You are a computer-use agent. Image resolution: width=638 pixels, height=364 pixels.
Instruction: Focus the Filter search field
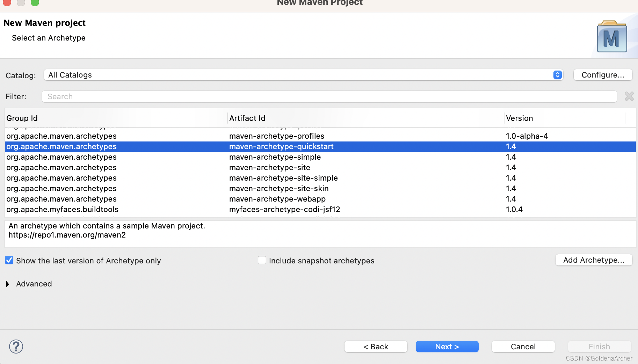(x=329, y=96)
